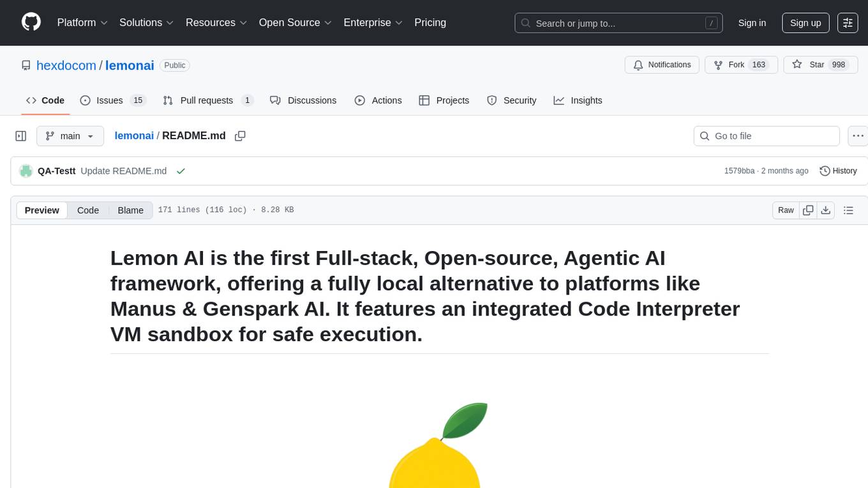Open the lemonai repository link in the title
The image size is (868, 488).
click(x=130, y=65)
